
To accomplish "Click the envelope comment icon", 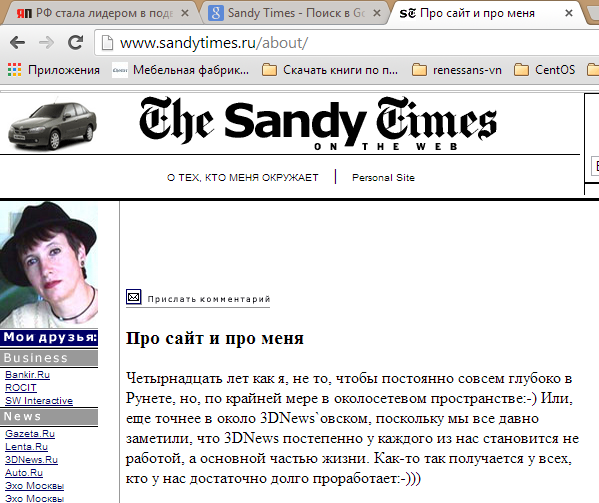I will (134, 297).
